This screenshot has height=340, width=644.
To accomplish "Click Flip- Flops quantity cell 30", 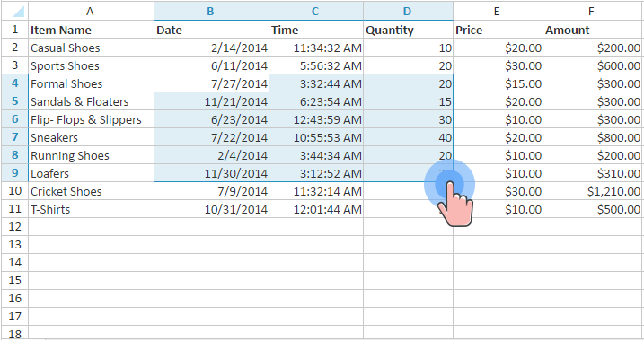I will pyautogui.click(x=408, y=119).
